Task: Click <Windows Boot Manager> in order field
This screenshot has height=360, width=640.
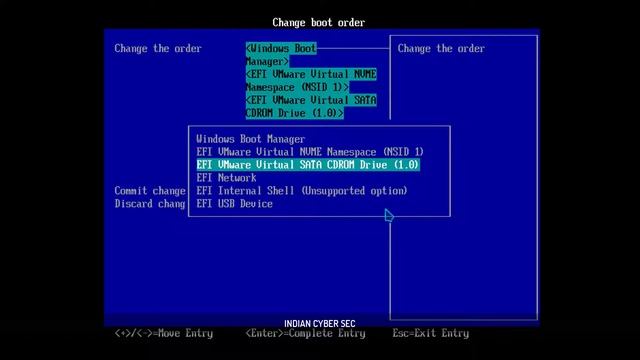Action: tap(281, 55)
